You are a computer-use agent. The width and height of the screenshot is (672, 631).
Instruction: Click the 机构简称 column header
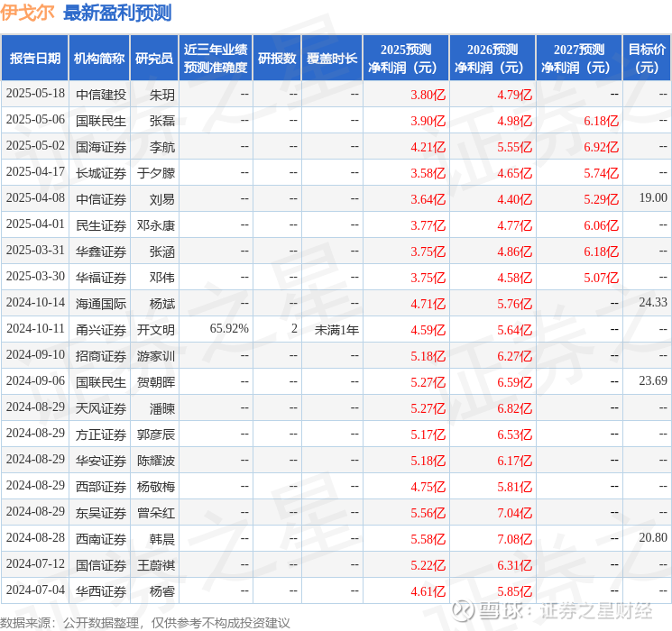point(99,59)
